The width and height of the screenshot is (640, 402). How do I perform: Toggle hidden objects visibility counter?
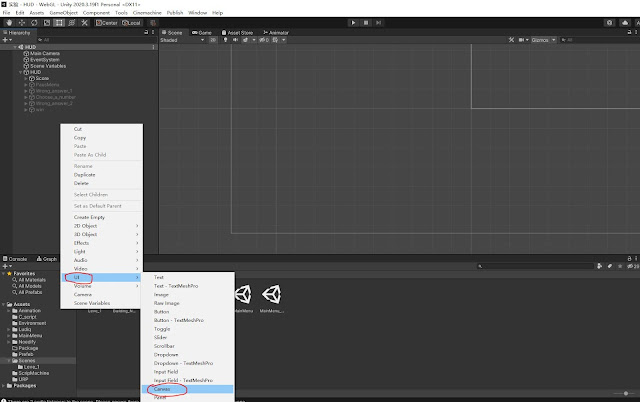(x=264, y=40)
